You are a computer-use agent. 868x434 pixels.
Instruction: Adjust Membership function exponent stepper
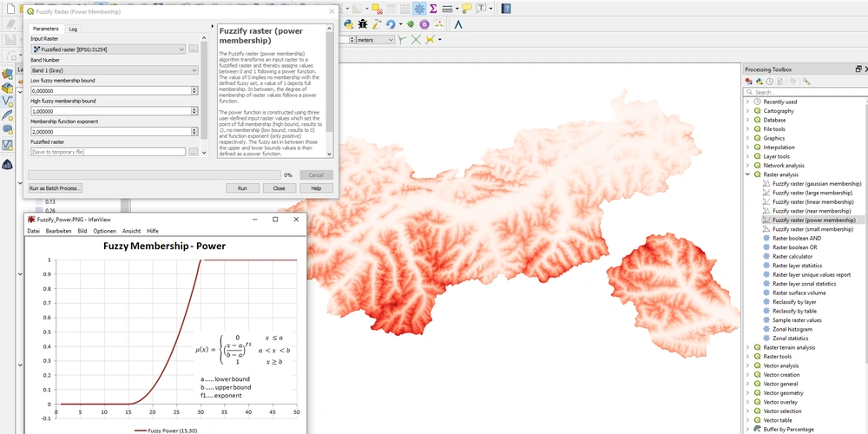[194, 131]
